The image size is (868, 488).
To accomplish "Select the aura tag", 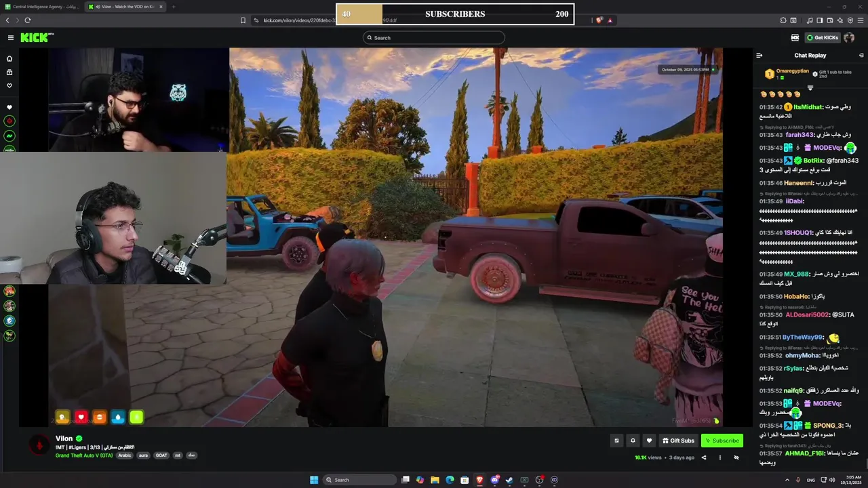I will coord(143,455).
